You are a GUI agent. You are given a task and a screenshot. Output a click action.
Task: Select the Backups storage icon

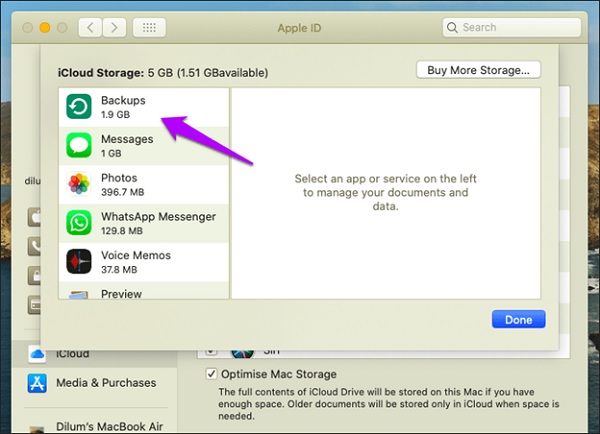(79, 107)
